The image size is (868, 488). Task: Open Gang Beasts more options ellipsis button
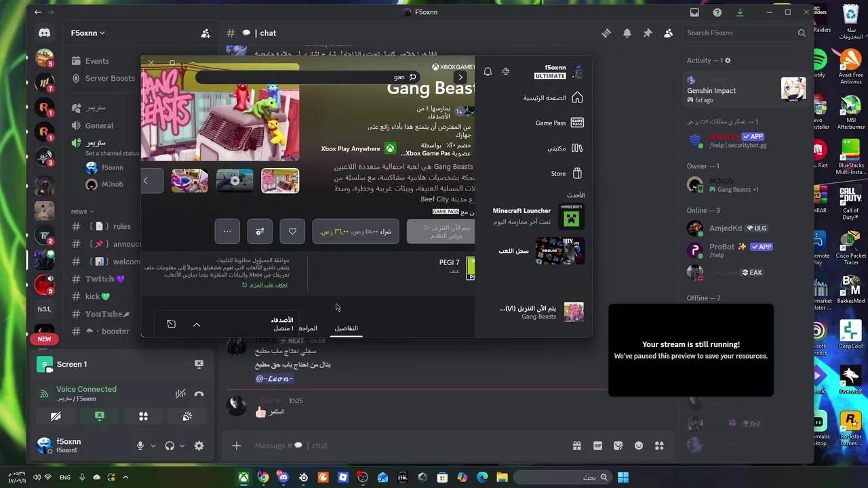227,232
